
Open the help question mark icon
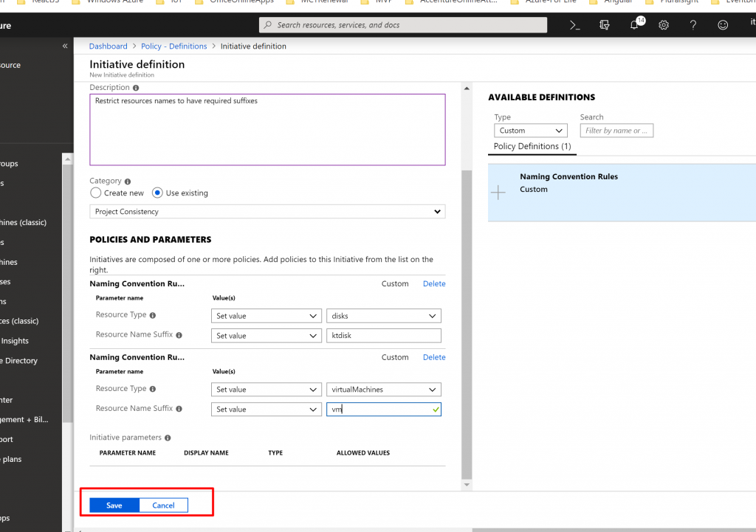tap(693, 25)
